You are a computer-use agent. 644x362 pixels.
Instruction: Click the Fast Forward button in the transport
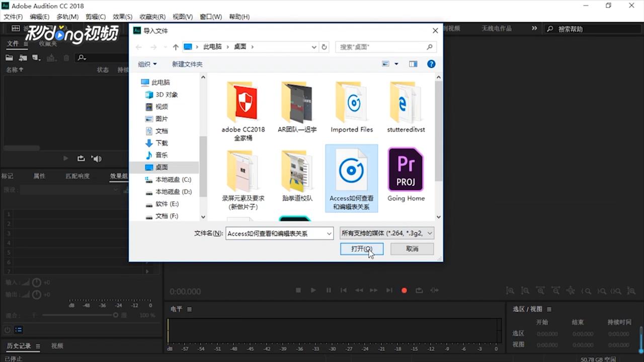tap(374, 290)
